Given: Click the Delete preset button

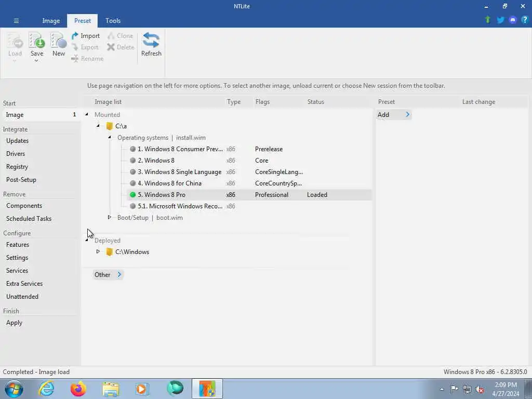Looking at the screenshot, I should pos(121,47).
